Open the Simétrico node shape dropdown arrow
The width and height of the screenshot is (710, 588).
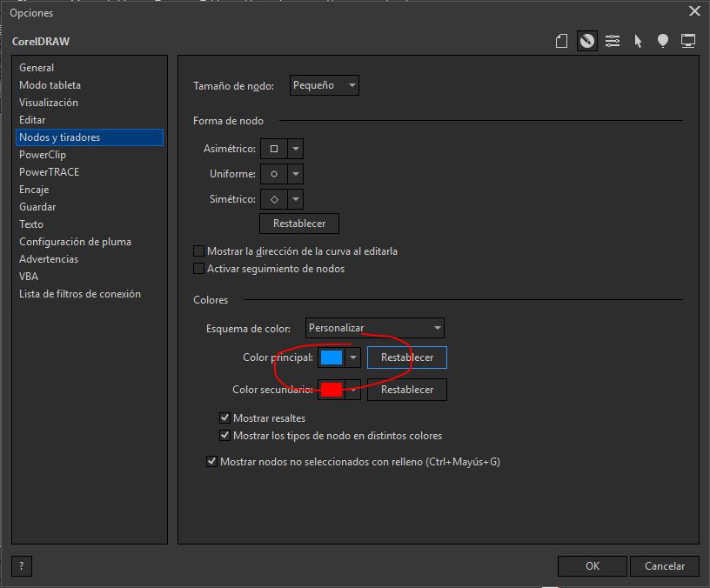(x=295, y=199)
